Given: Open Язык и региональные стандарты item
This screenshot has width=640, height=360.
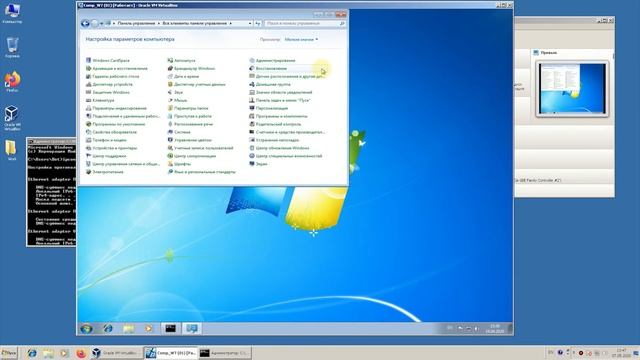Looking at the screenshot, I should 202,172.
